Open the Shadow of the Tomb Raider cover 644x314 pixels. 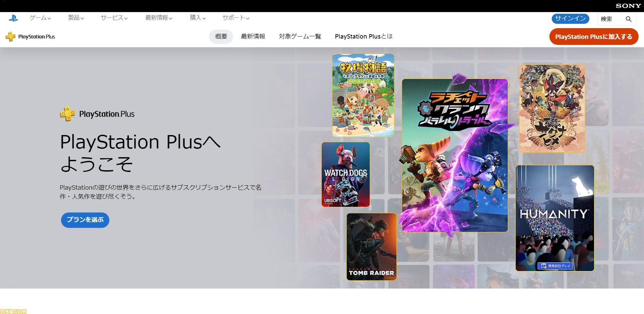pos(372,247)
